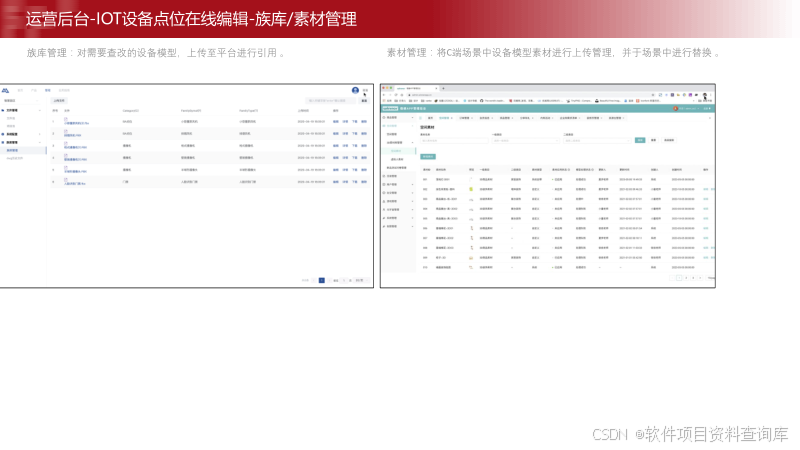Click the search button beside left window search box
Viewport: 800px width, 450px height.
[364, 101]
